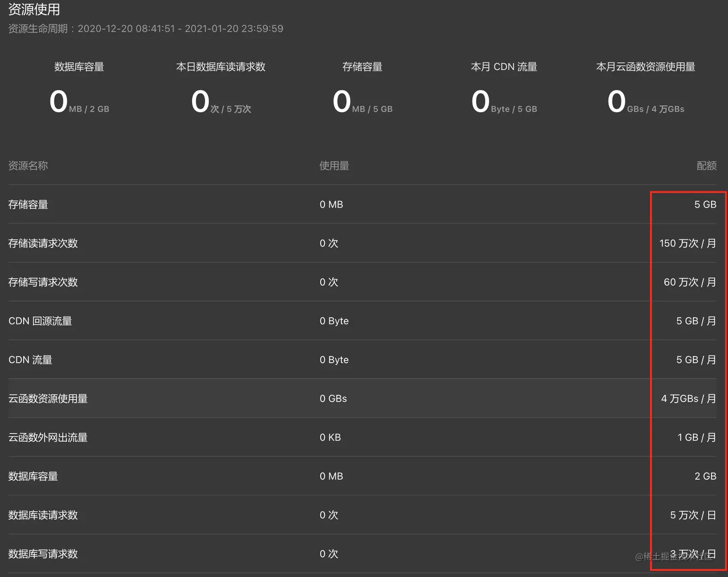Image resolution: width=728 pixels, height=577 pixels.
Task: Click the 数据库容量 summary card label
Action: coord(79,67)
